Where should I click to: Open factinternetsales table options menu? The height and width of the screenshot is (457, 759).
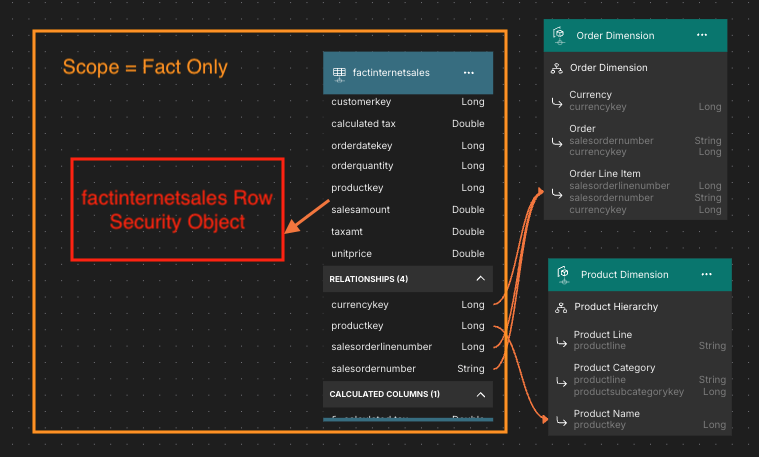click(x=469, y=73)
